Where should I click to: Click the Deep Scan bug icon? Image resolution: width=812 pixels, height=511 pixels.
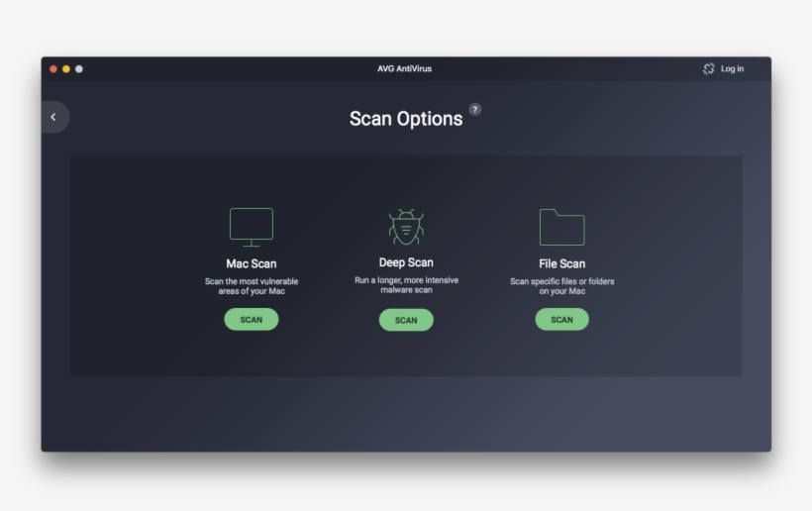(407, 228)
